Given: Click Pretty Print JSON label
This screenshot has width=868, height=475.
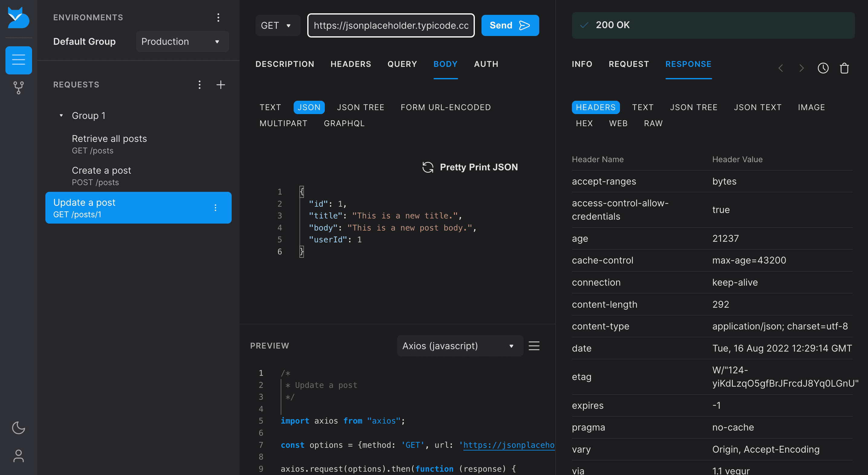Looking at the screenshot, I should [478, 167].
